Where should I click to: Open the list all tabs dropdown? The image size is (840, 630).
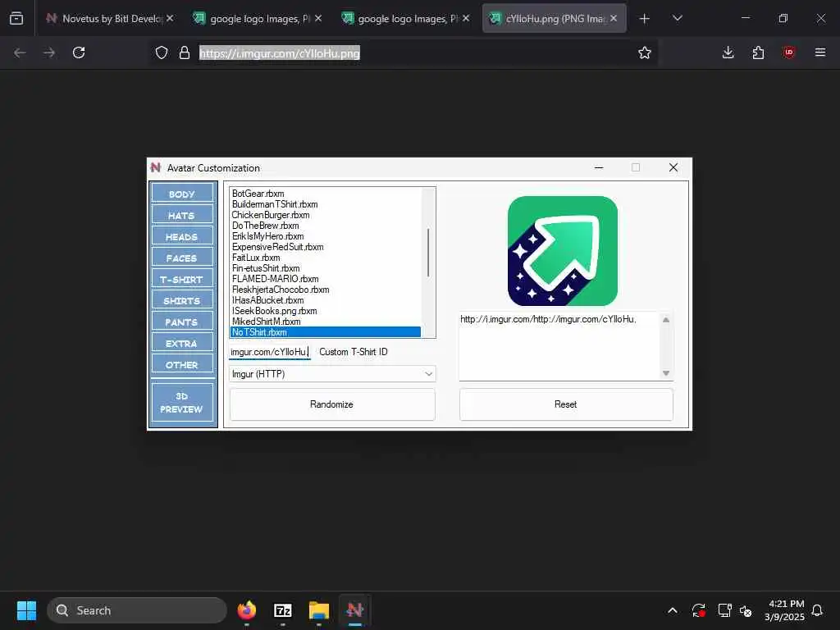677,19
